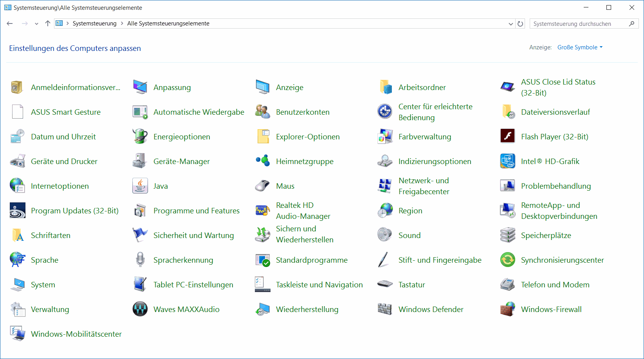This screenshot has height=359, width=644.
Task: Click the Realtek HD Audio-Manager icon
Action: coord(262,211)
